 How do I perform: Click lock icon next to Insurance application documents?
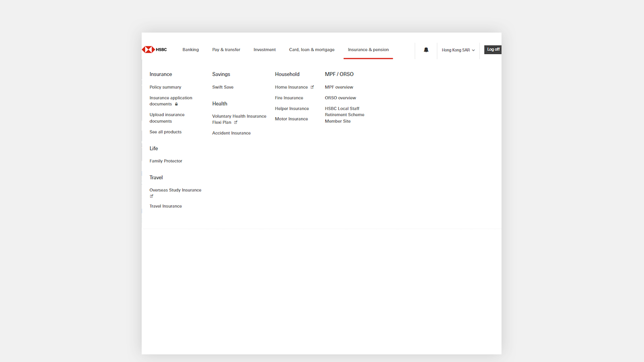pos(176,104)
